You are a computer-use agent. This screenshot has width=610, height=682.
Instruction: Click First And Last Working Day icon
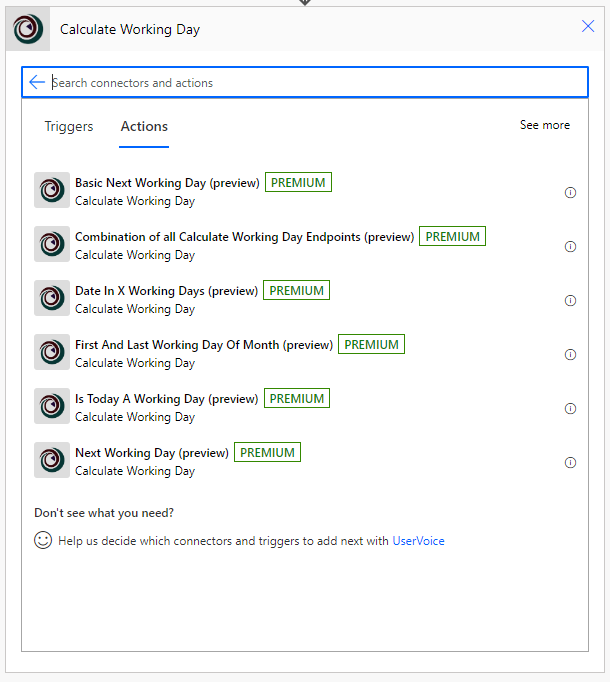click(52, 352)
